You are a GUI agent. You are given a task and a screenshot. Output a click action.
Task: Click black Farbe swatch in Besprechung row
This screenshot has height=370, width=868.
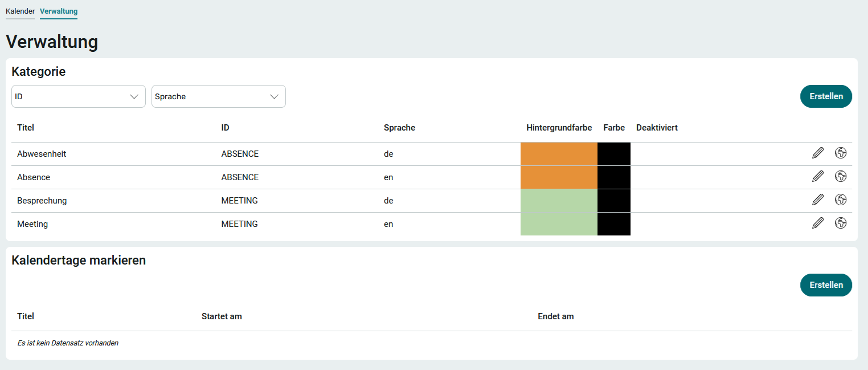click(614, 201)
